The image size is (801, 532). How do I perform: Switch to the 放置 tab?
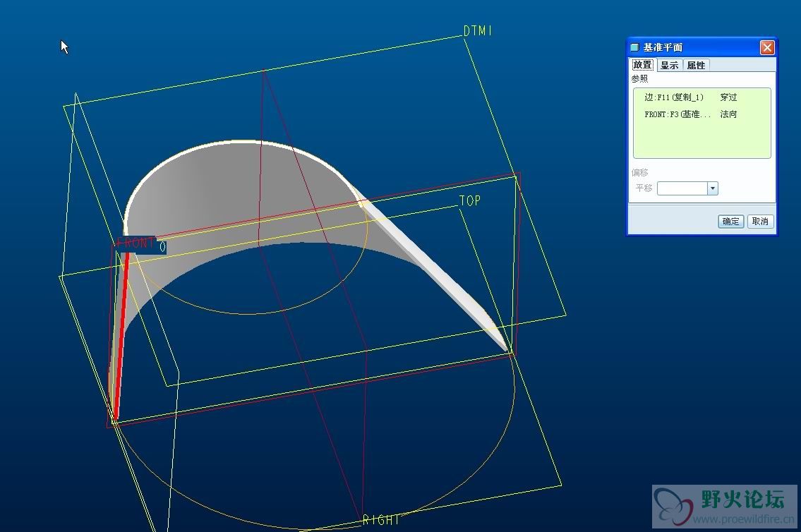point(642,65)
